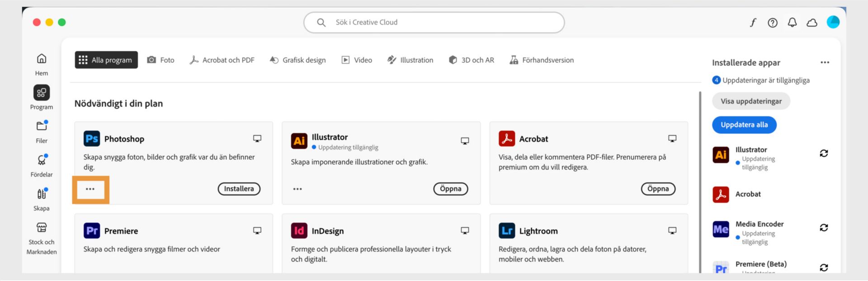Click 'Nödvändigt i din plan' heading

pos(118,104)
